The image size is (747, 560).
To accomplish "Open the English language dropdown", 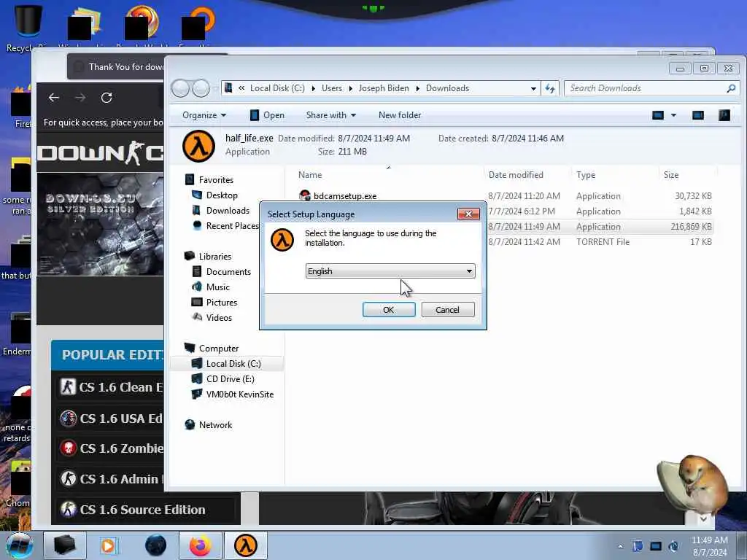I will point(390,271).
